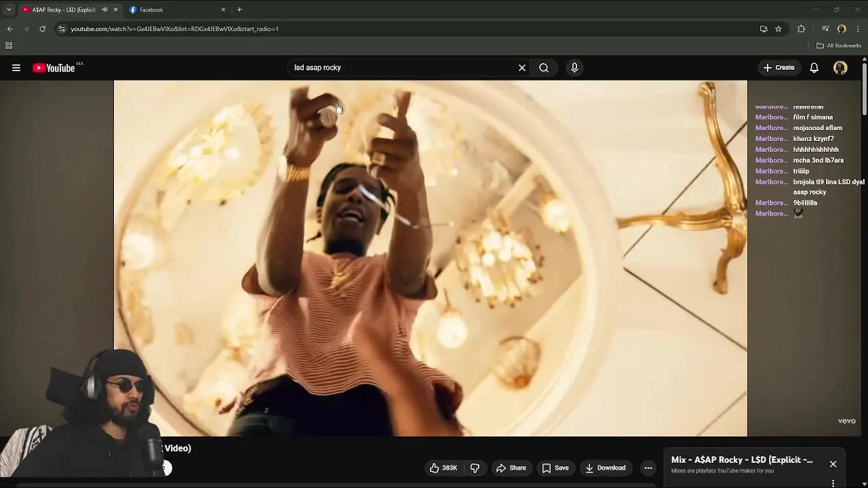The width and height of the screenshot is (868, 488).
Task: Click the vevo logo on the video
Action: tap(846, 421)
